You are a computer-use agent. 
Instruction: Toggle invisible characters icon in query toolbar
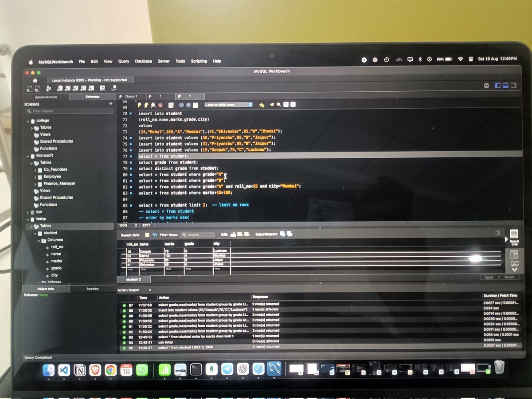tap(286, 105)
